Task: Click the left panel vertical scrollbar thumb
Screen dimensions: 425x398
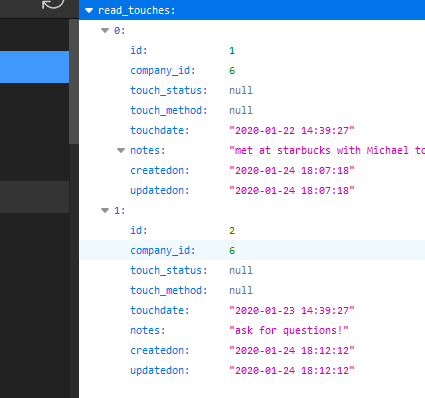Action: coord(74,81)
